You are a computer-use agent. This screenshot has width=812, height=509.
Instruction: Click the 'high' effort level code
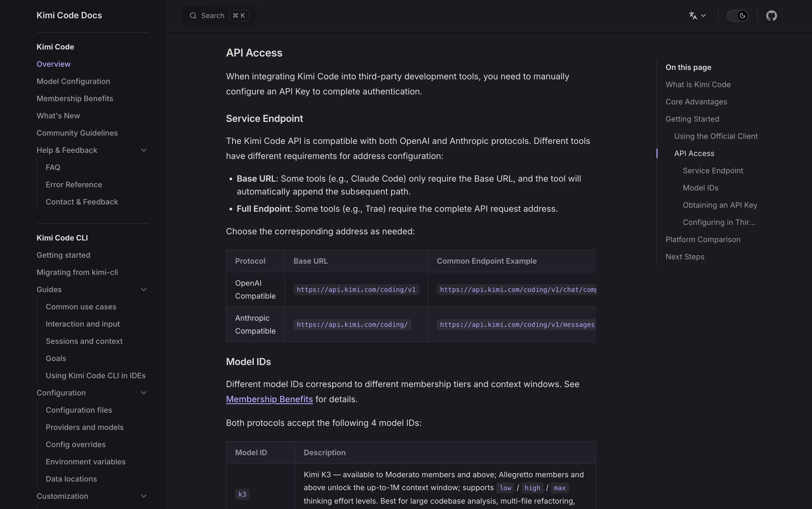tap(532, 488)
